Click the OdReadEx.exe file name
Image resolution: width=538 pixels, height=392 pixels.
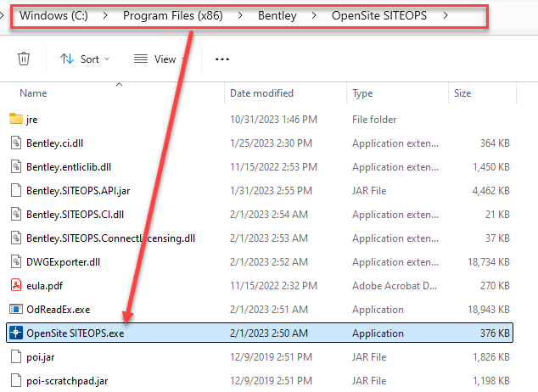(x=59, y=310)
